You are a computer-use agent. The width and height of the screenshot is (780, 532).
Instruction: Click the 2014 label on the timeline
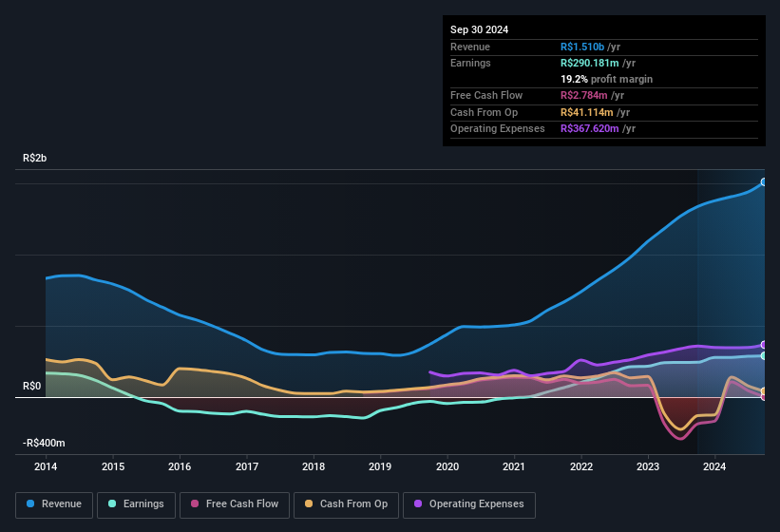pyautogui.click(x=46, y=466)
